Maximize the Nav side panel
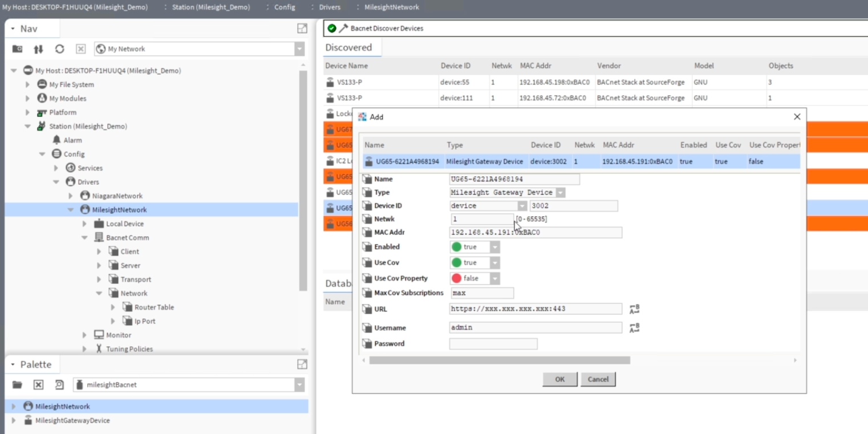The height and width of the screenshot is (434, 868). pyautogui.click(x=302, y=29)
